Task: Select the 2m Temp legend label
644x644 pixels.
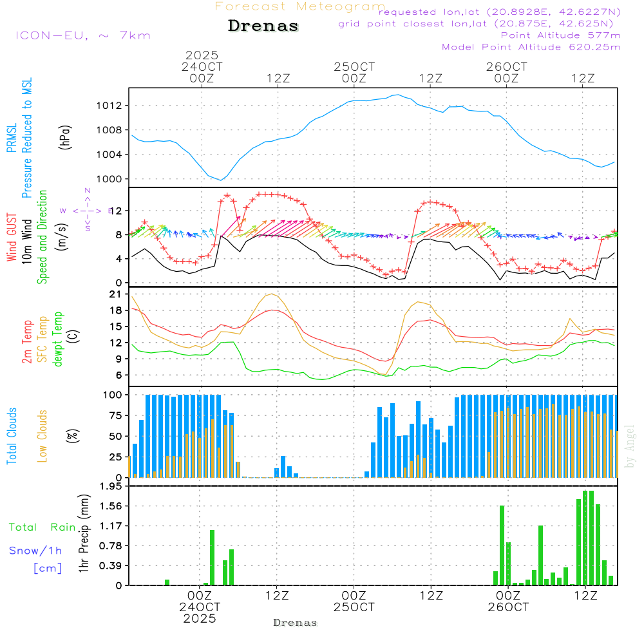Action: (x=27, y=341)
